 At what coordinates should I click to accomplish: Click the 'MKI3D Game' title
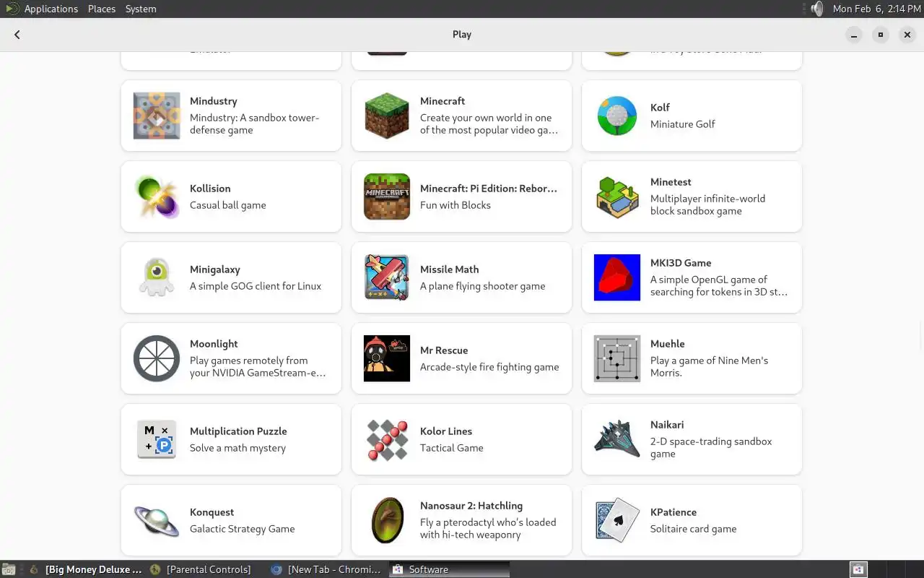pyautogui.click(x=681, y=263)
